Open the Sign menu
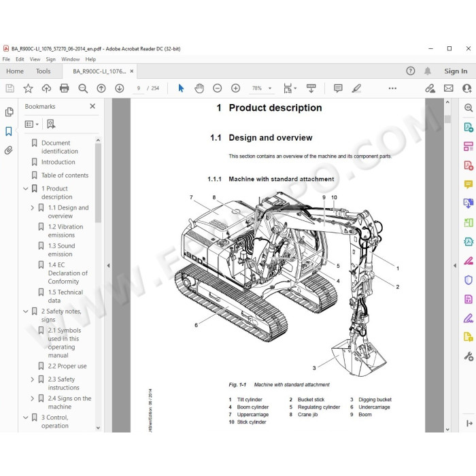This screenshot has height=476, width=476. (x=51, y=59)
